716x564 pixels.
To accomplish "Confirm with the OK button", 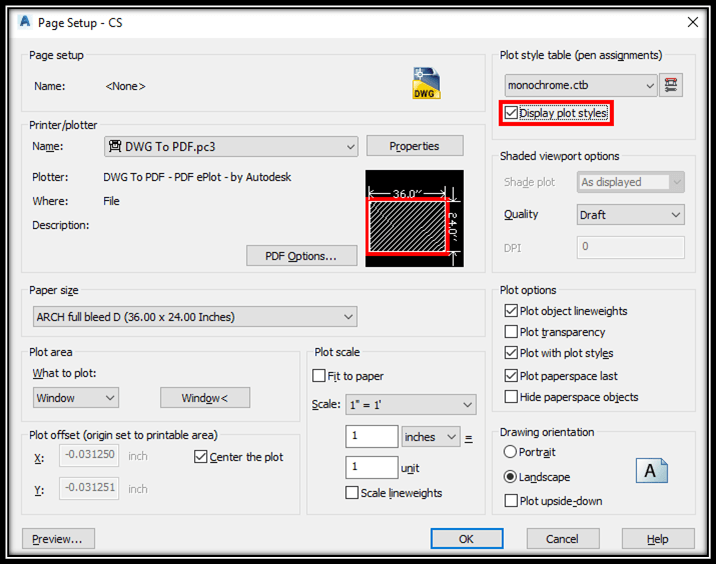I will click(467, 539).
